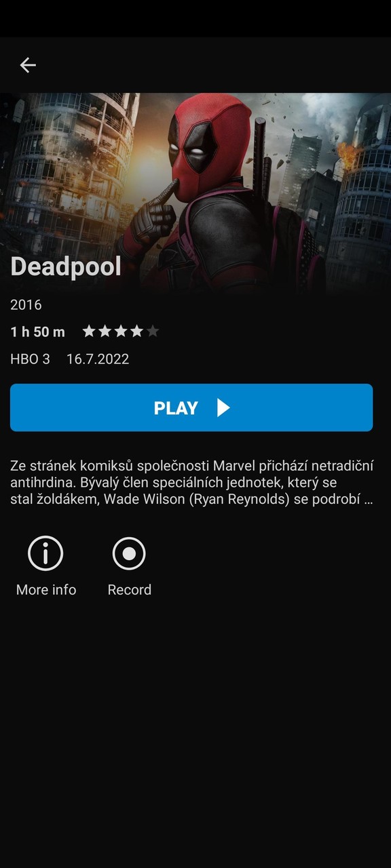391x868 pixels.
Task: Toggle recording with the Record circle icon
Action: 129,554
